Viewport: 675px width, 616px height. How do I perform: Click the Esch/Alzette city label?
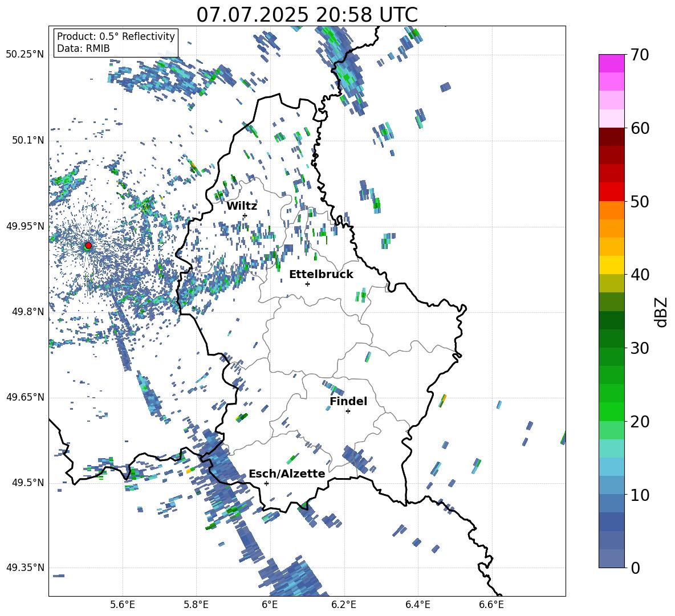[x=287, y=474]
